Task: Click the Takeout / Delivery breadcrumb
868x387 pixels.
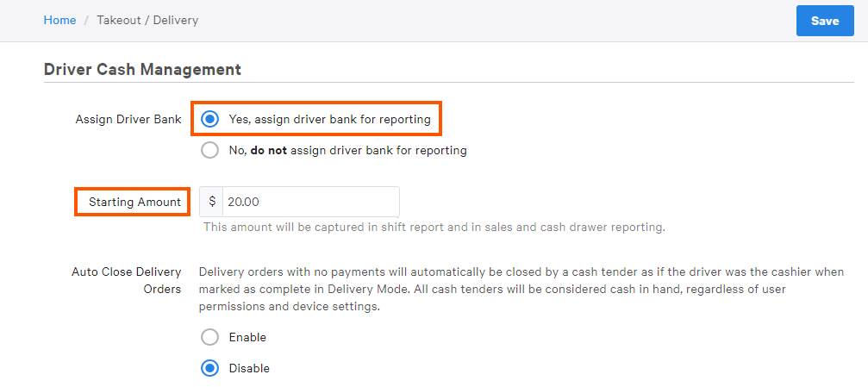Action: 147,20
